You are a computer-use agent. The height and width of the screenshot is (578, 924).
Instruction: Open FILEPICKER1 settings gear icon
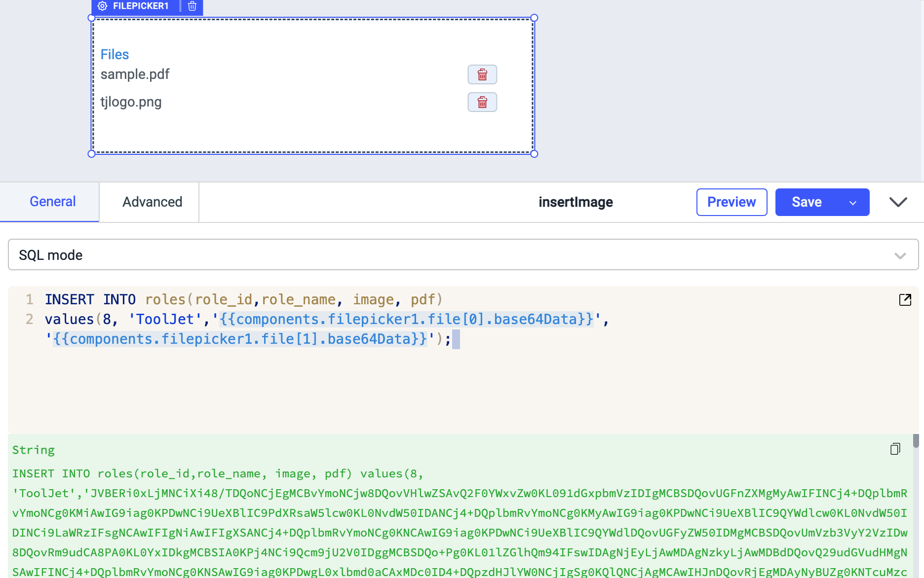click(102, 6)
